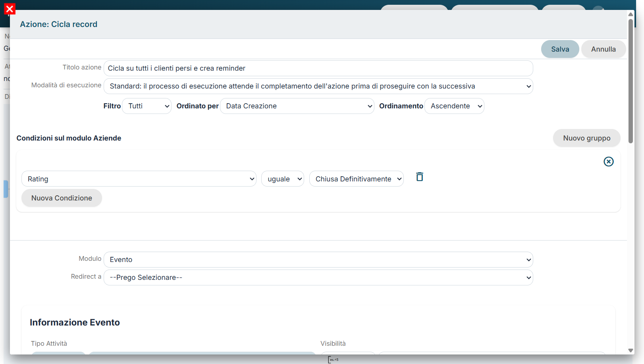Image resolution: width=644 pixels, height=364 pixels.
Task: Open the Ordinato per Data Creazione dropdown
Action: coord(297,106)
